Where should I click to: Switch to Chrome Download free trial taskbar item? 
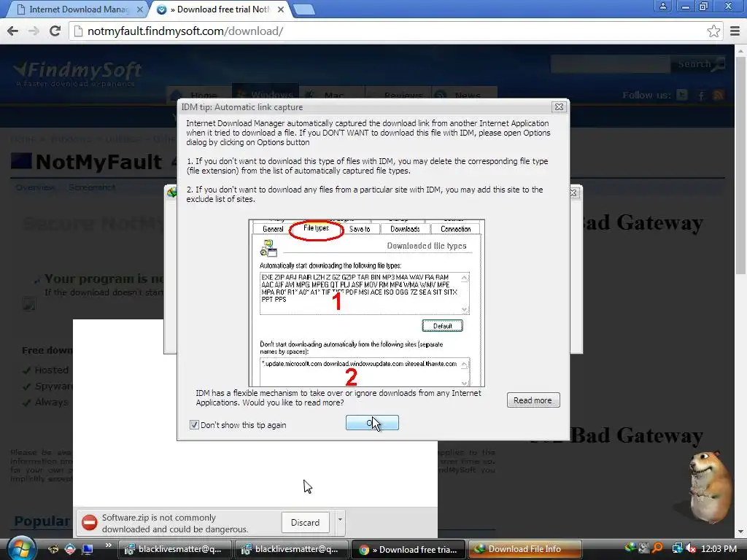click(x=409, y=549)
